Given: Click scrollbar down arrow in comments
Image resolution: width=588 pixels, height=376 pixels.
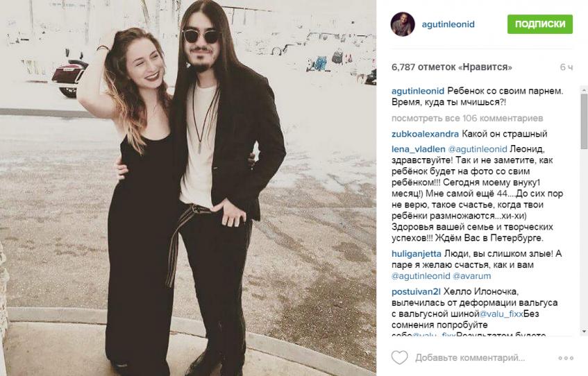Looking at the screenshot, I should [584, 332].
